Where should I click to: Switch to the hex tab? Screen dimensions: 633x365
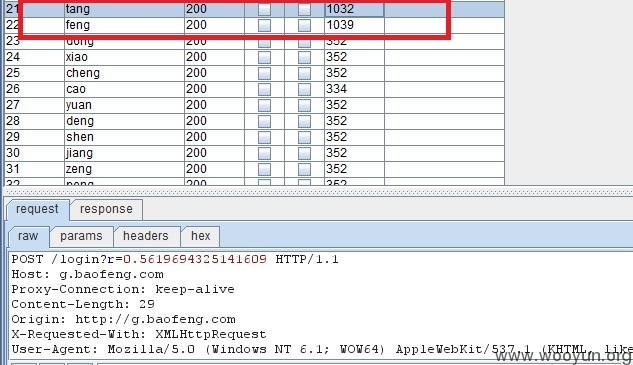[x=201, y=236]
